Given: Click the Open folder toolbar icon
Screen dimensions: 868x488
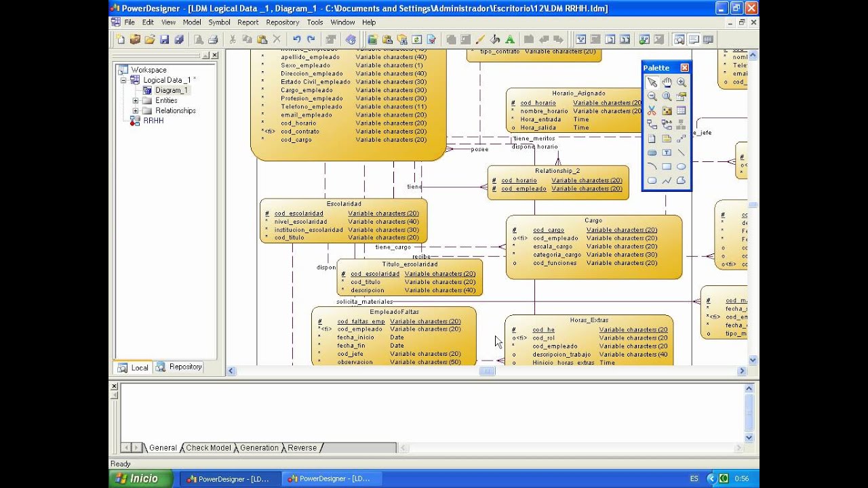Looking at the screenshot, I should tap(150, 39).
